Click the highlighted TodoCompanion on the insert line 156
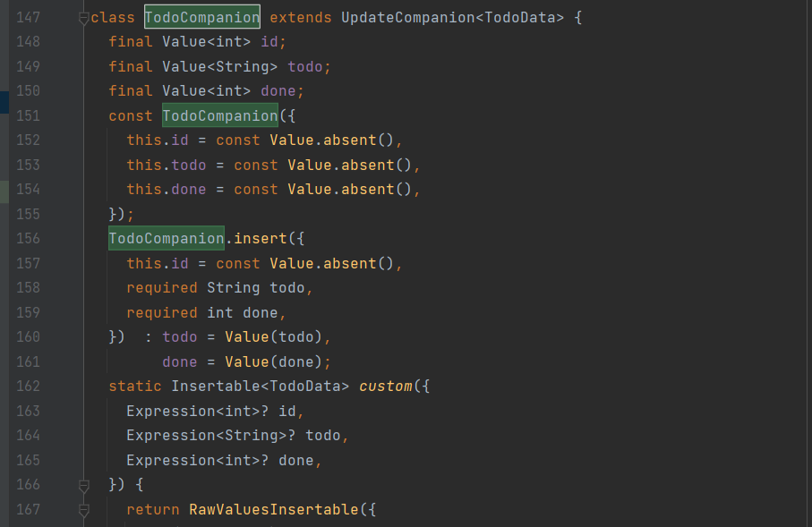This screenshot has height=527, width=812. coord(167,238)
